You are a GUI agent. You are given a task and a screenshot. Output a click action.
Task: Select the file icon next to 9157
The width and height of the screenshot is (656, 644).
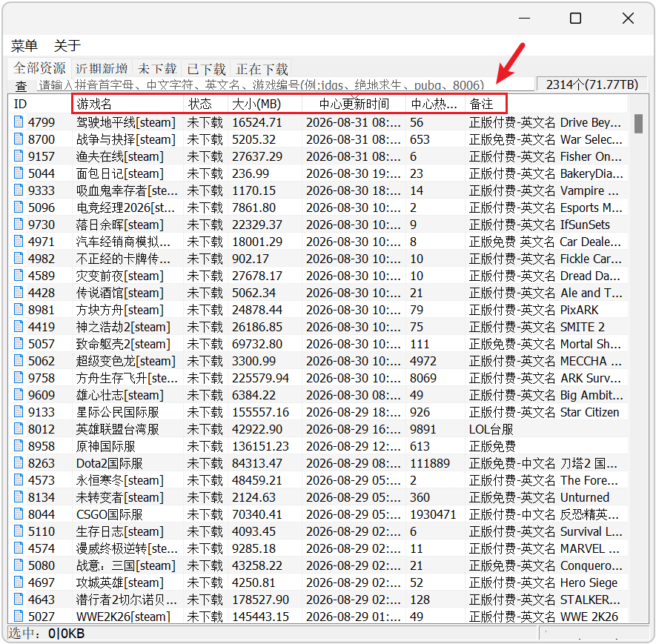click(19, 156)
